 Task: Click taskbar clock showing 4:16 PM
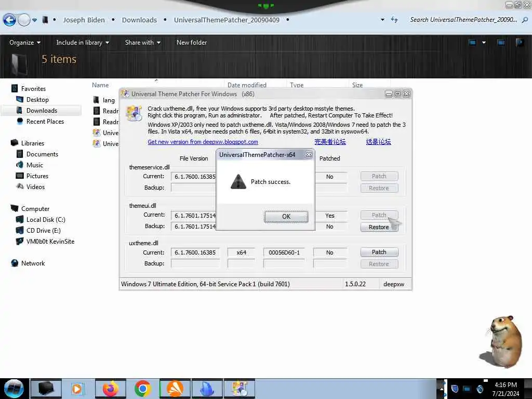506,389
